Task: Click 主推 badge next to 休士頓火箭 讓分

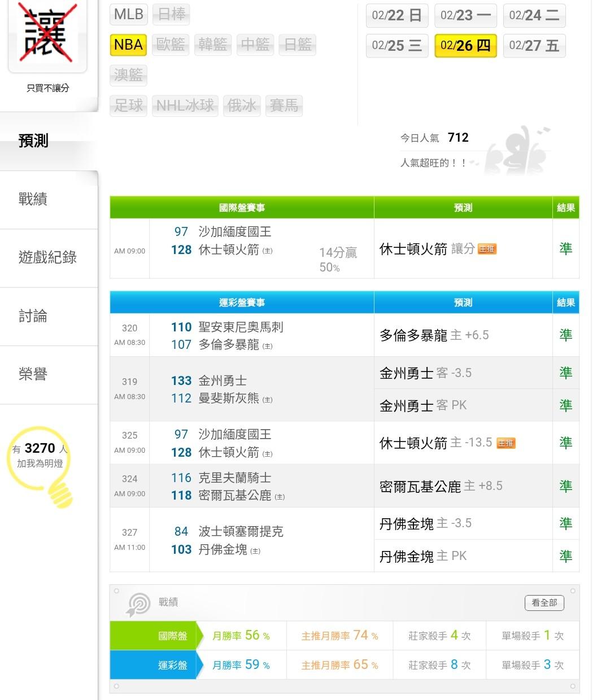Action: 487,249
